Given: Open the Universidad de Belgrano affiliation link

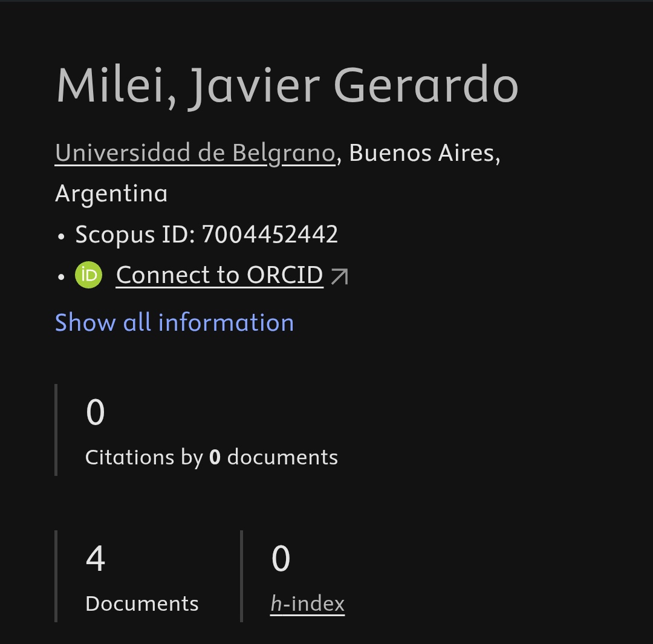Looking at the screenshot, I should (195, 154).
